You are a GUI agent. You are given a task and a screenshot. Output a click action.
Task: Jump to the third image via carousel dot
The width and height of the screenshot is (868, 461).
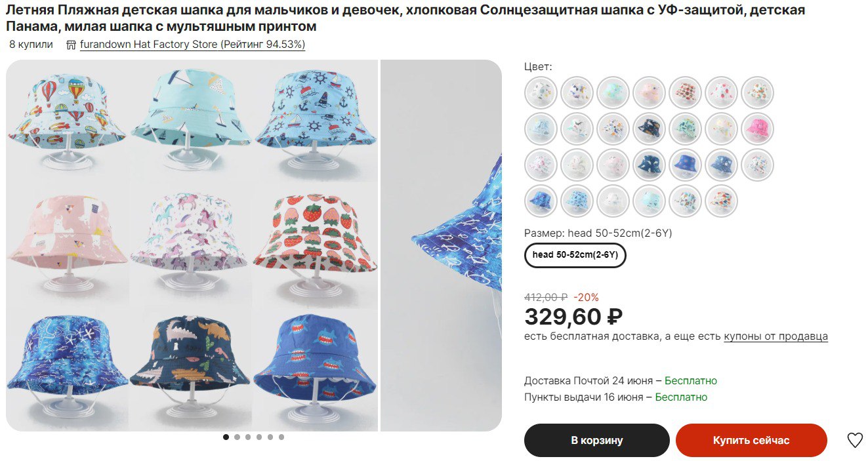(x=249, y=437)
